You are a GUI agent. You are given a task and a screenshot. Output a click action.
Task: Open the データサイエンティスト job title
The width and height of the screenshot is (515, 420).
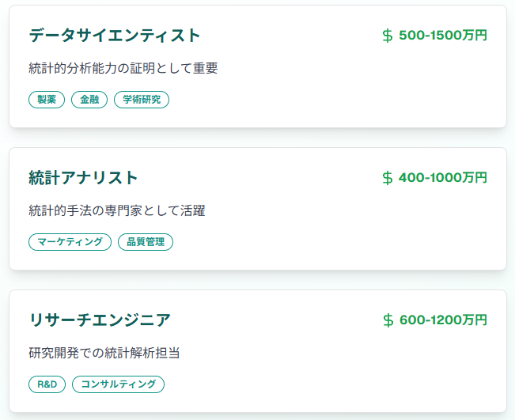point(115,36)
